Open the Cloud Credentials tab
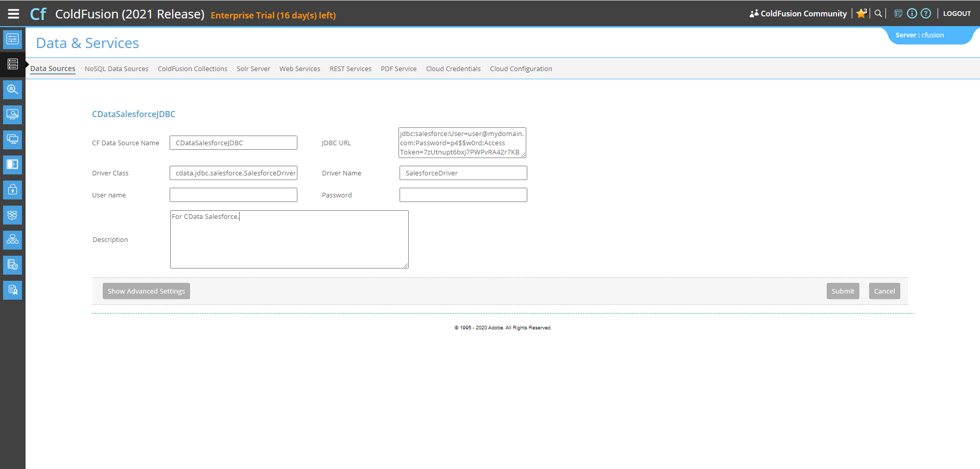 point(453,69)
